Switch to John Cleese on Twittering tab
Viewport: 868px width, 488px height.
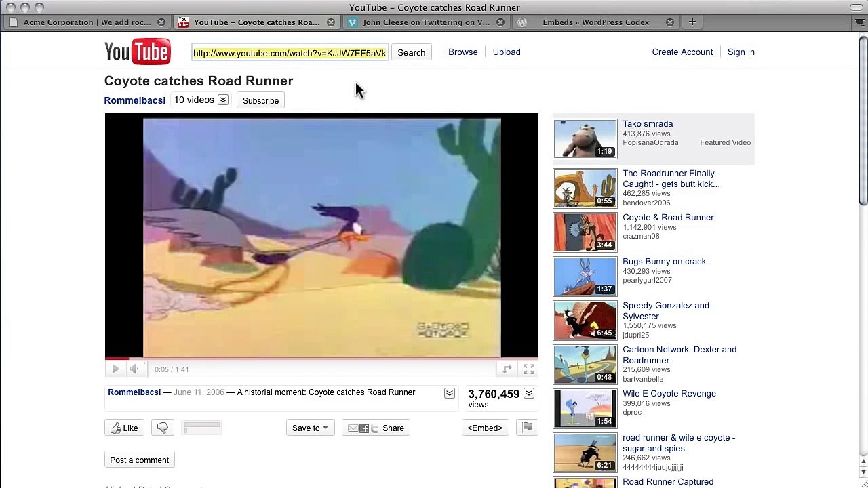tap(426, 22)
